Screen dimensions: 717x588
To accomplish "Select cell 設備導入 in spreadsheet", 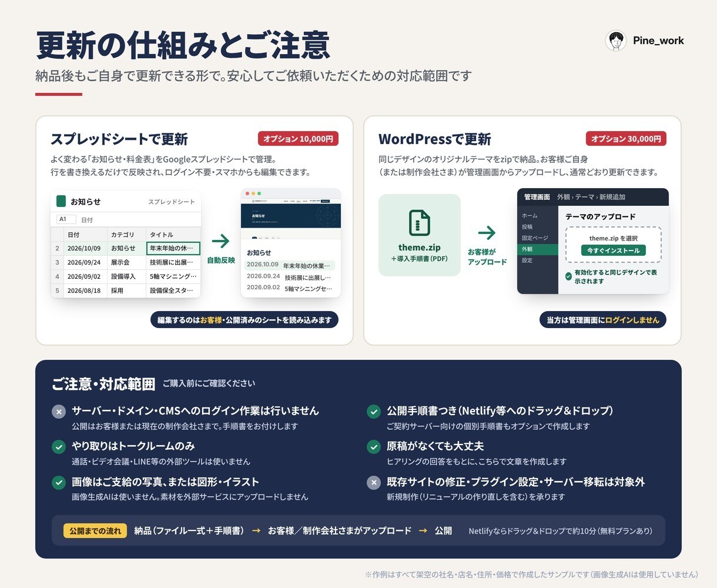I will point(127,276).
